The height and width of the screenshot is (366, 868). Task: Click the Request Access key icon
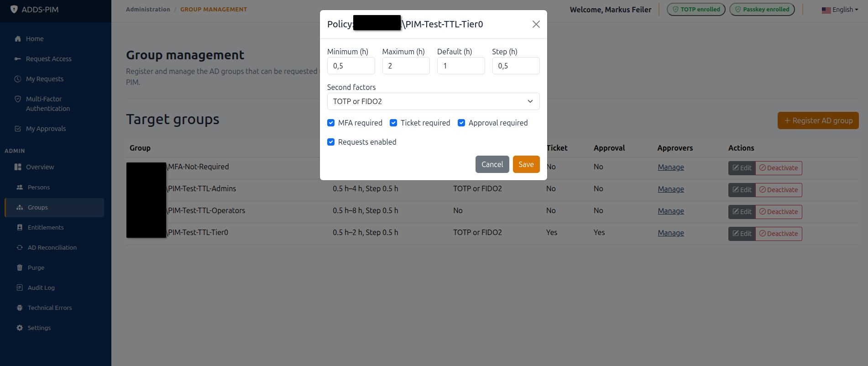tap(18, 59)
